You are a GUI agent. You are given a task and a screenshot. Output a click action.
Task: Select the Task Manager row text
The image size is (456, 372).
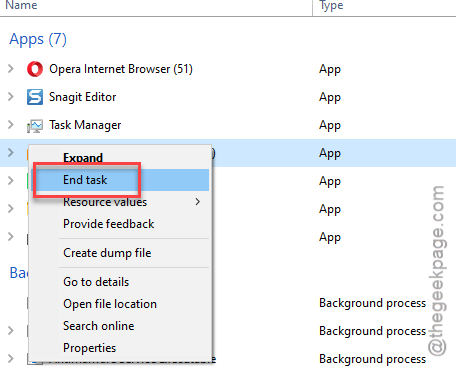click(85, 125)
